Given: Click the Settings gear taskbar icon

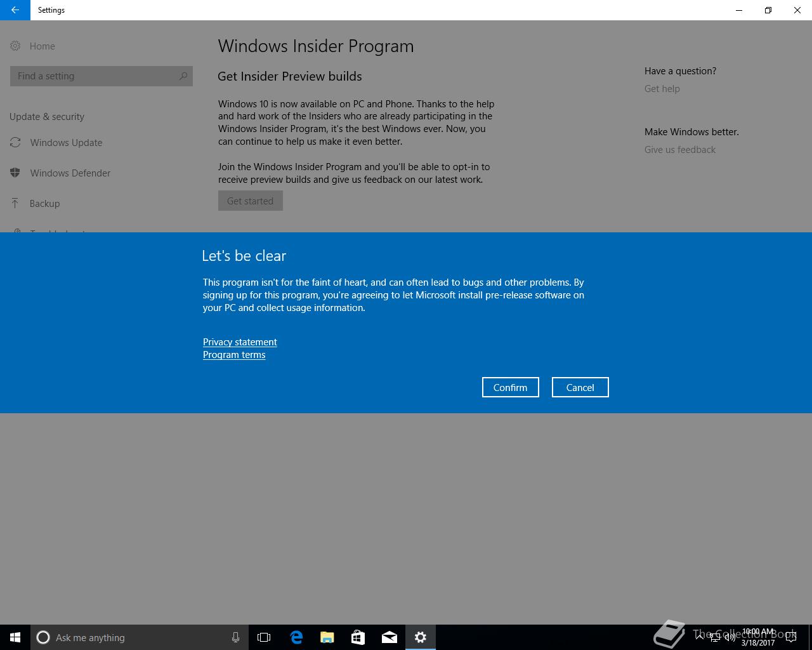Looking at the screenshot, I should 421,637.
